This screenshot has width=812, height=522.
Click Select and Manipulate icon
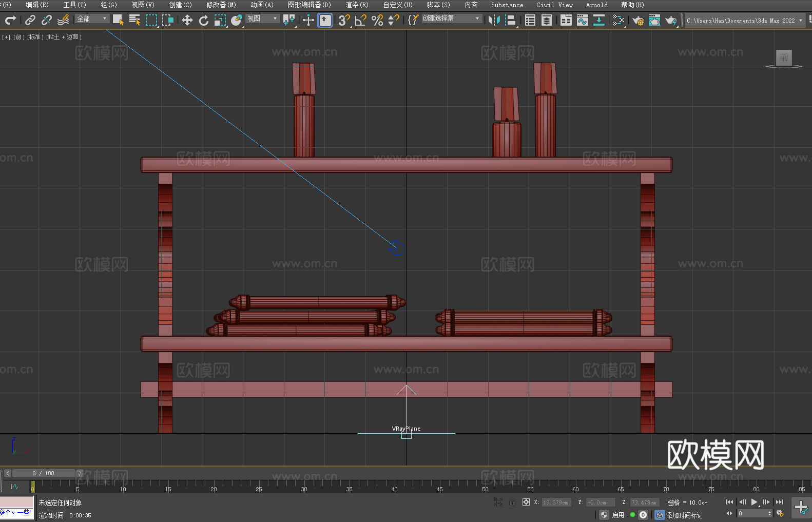308,20
